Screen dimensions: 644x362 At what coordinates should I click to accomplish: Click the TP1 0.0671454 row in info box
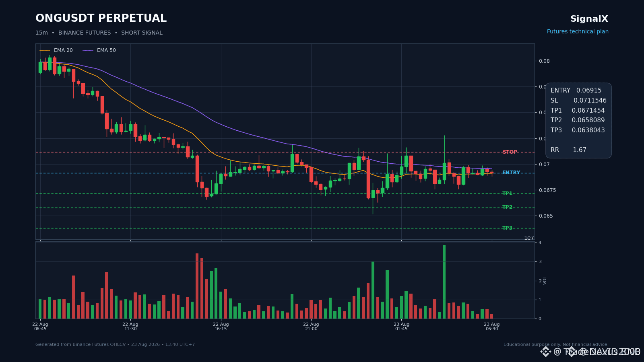(x=578, y=111)
